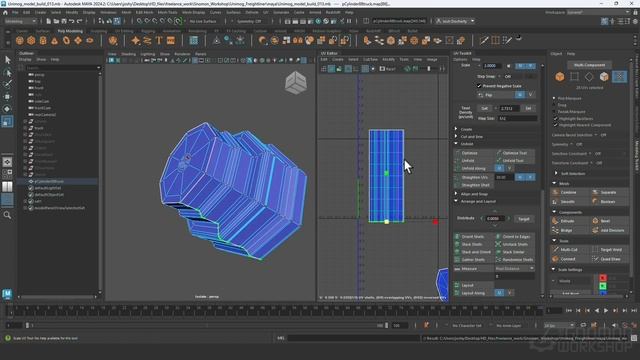Screen dimensions: 640x360
Task: Click the Orient Shells button
Action: click(x=473, y=236)
